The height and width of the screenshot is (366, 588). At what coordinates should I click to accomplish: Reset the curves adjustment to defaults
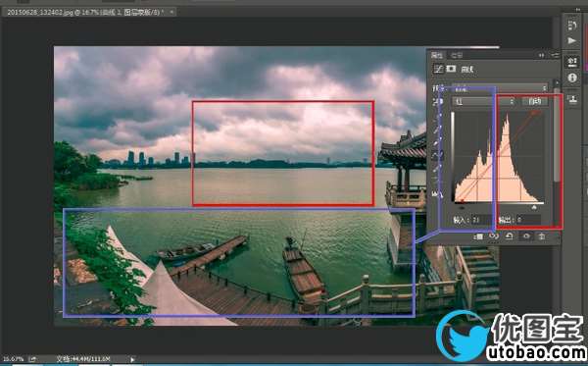pos(510,236)
